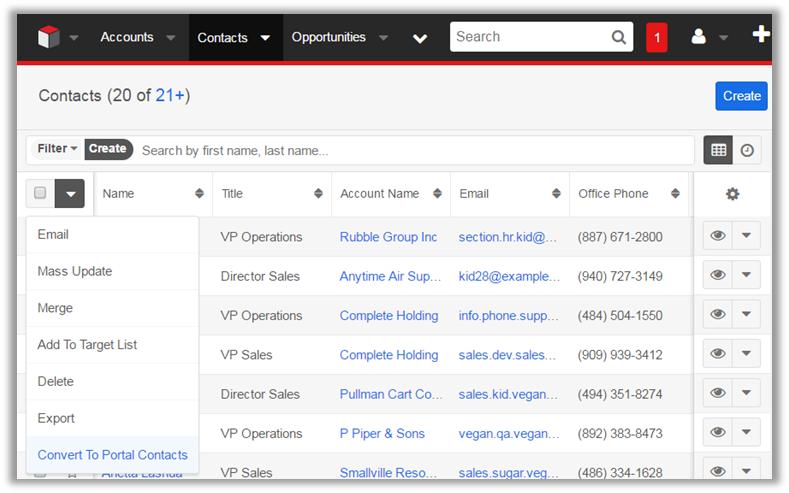Expand the Filter dropdown
The image size is (789, 493).
coord(57,149)
